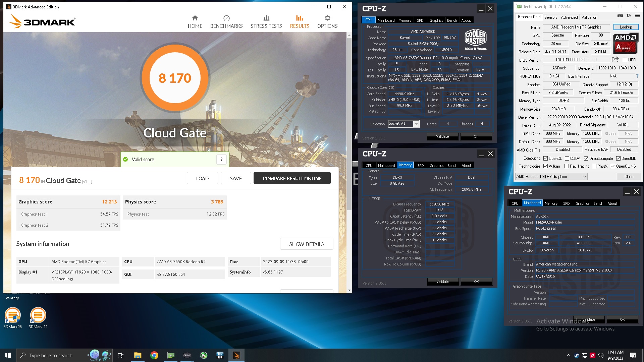Toggle the OpenGL 4.6 checkbox

[x=613, y=166]
